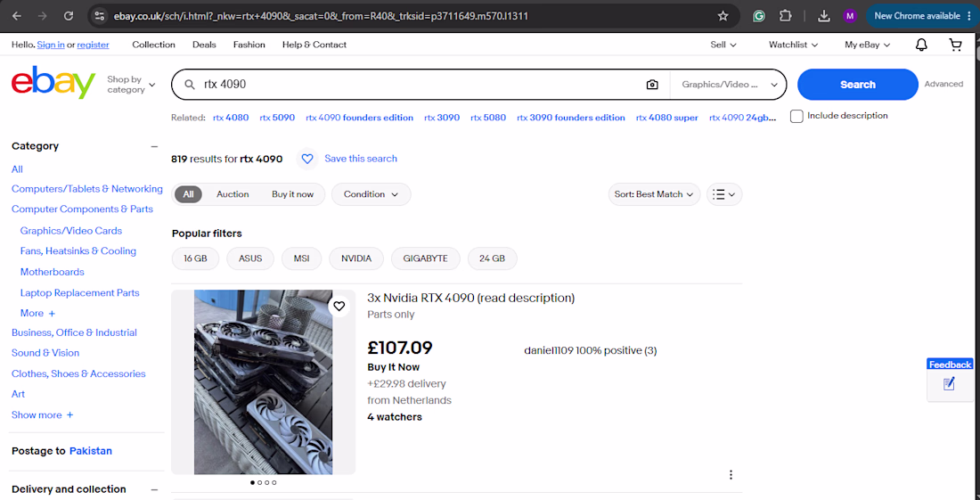Open the My eBay dropdown
This screenshot has width=980, height=500.
point(868,45)
